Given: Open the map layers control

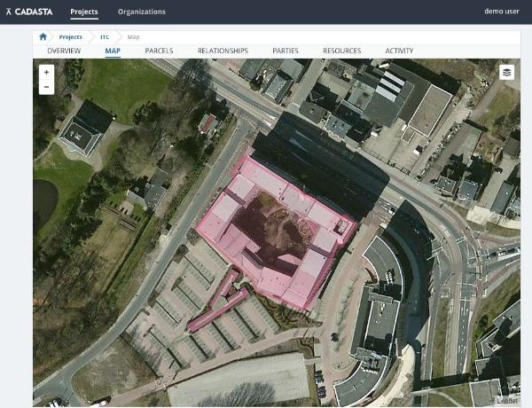Looking at the screenshot, I should (x=506, y=73).
